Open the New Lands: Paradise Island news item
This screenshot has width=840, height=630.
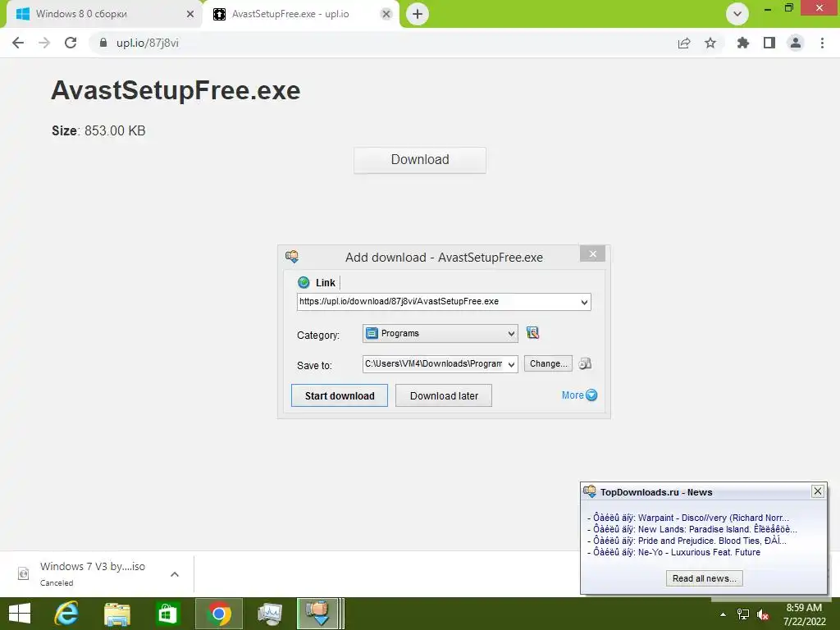[x=692, y=529]
